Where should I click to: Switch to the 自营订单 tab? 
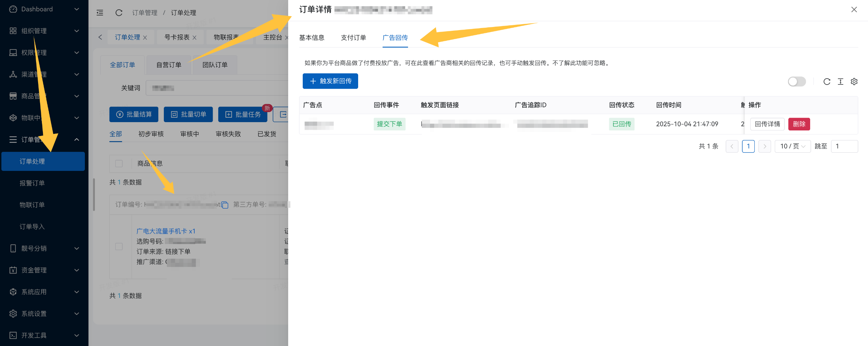pos(169,65)
